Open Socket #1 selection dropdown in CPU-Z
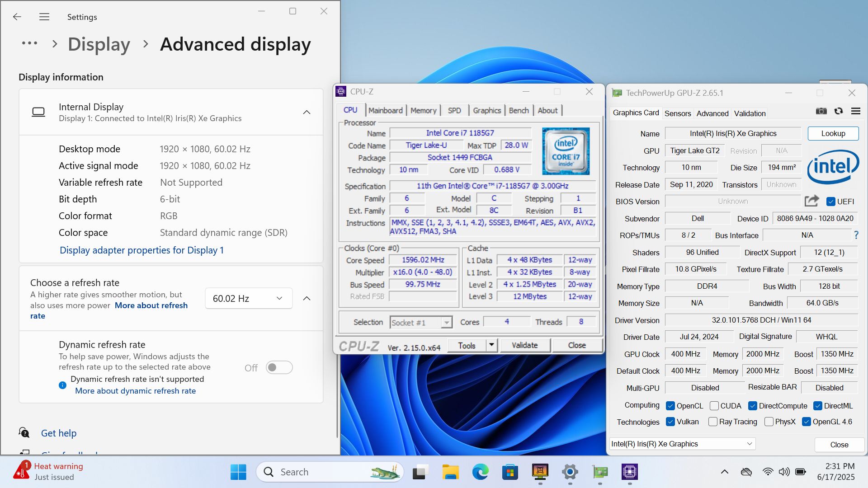Image resolution: width=868 pixels, height=488 pixels. 421,322
